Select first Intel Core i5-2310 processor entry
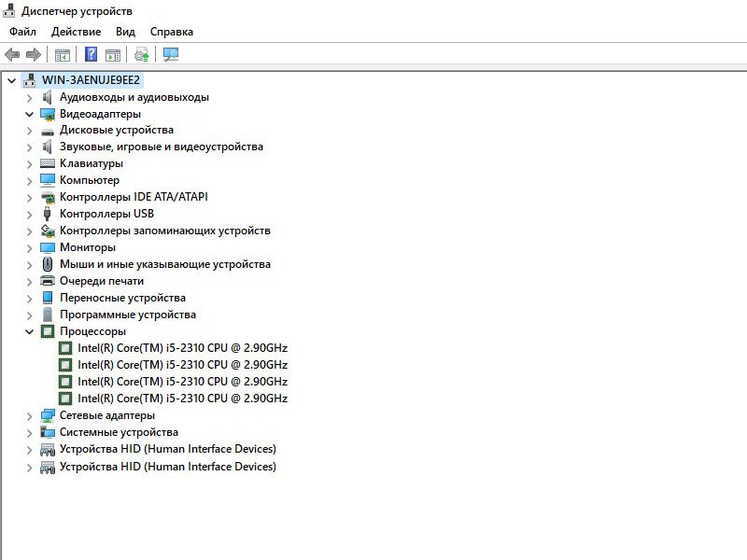Image resolution: width=747 pixels, height=560 pixels. coord(182,348)
